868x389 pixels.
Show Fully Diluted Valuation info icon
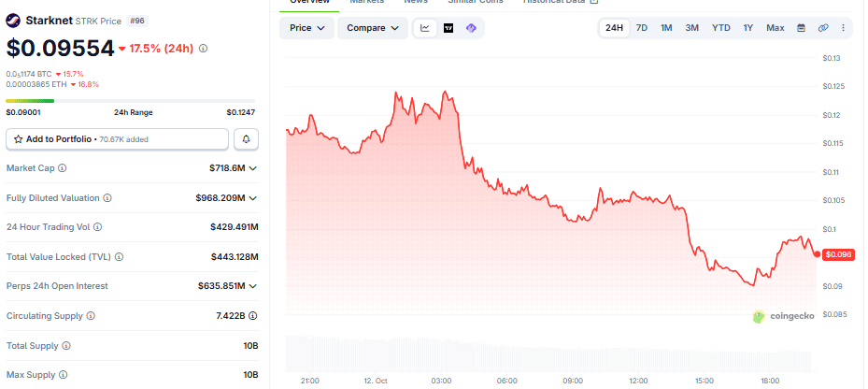click(x=107, y=198)
